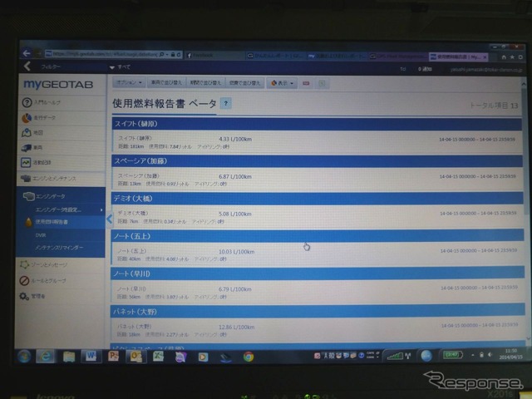Open the 地図 map sidebar item

(x=32, y=133)
